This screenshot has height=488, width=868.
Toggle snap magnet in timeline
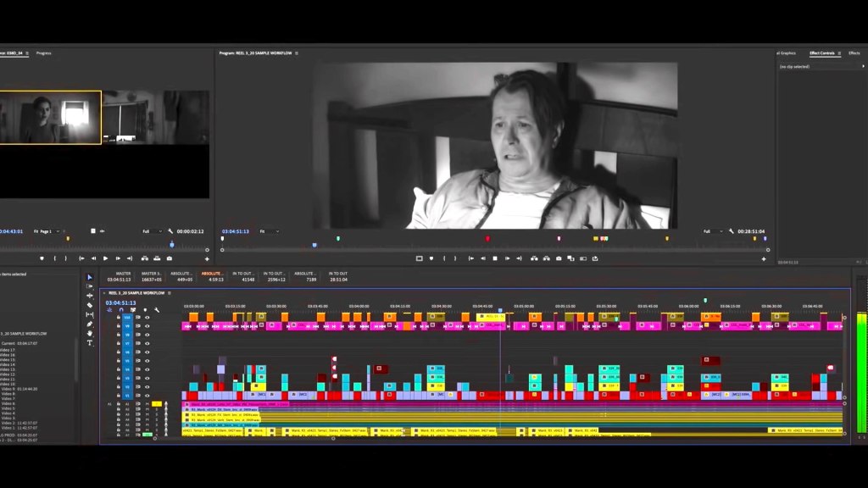coord(121,310)
